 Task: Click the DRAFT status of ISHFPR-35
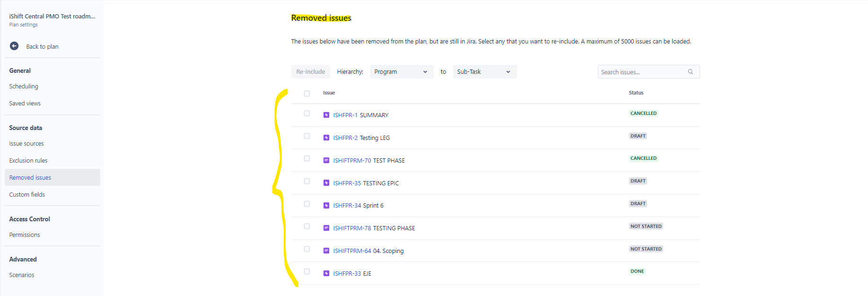pos(638,181)
